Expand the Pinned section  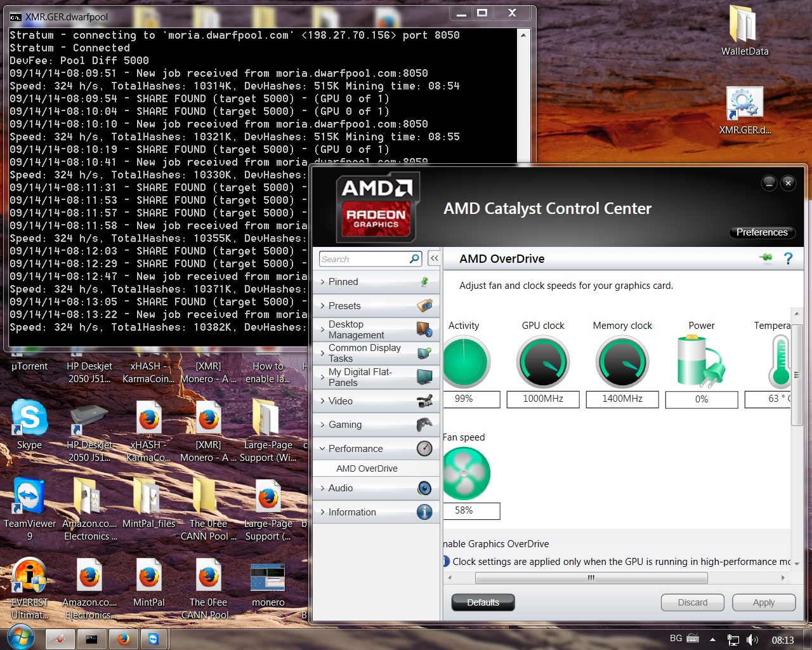376,282
